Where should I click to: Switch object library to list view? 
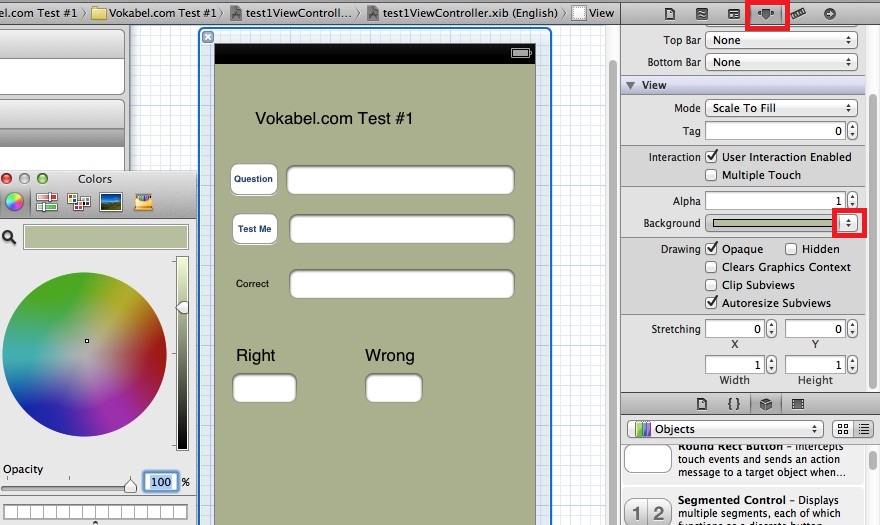pyautogui.click(x=864, y=429)
